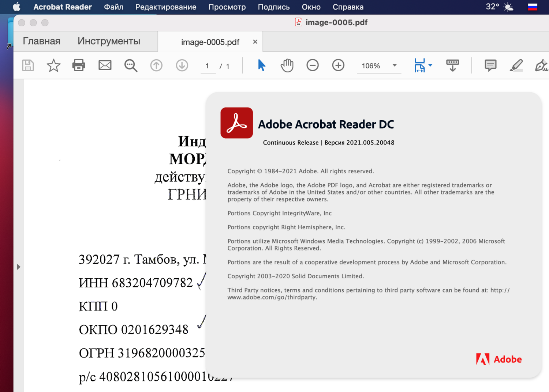Switch to the Инструменты tab
This screenshot has height=392, width=549.
(109, 41)
